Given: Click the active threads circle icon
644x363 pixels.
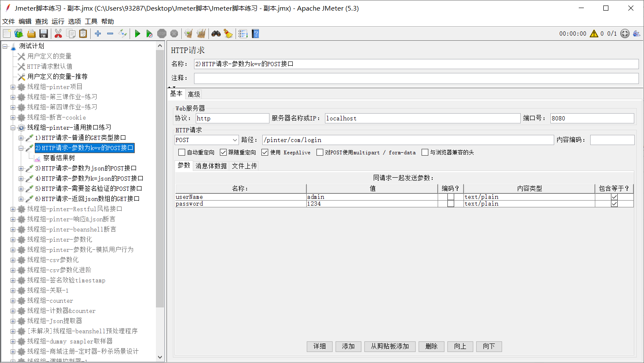Looking at the screenshot, I should click(625, 34).
